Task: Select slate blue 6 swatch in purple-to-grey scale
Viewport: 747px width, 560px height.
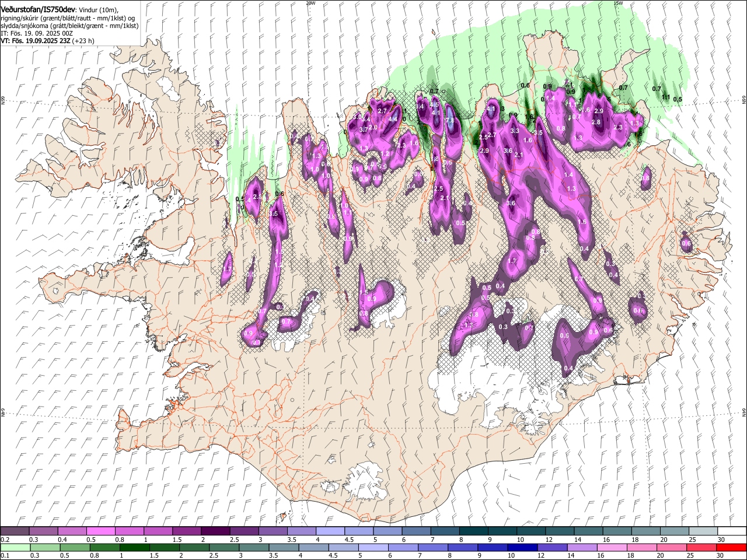Action: coord(416,531)
